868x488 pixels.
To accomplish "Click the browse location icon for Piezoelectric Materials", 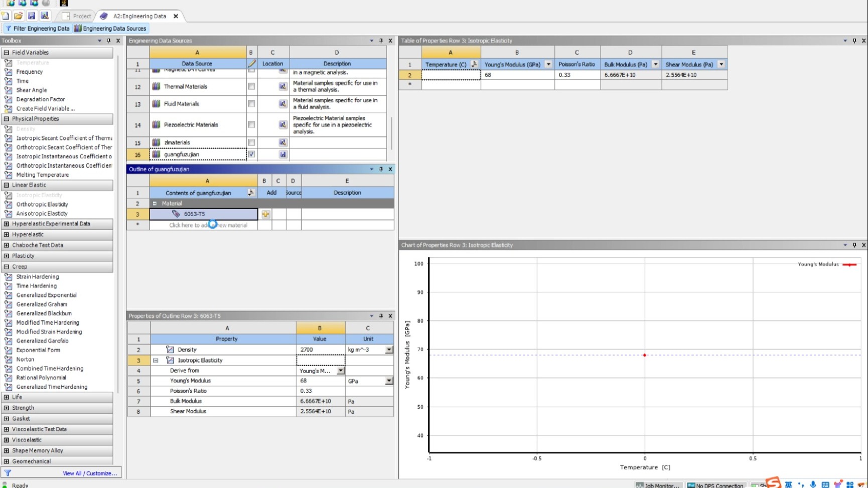I will (282, 124).
